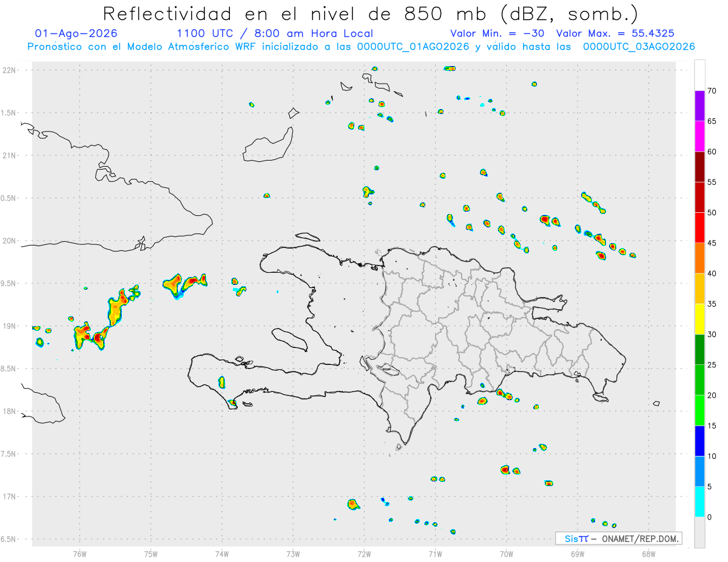Select the yellow 30–35 dBZ colorbar segment

pos(699,319)
